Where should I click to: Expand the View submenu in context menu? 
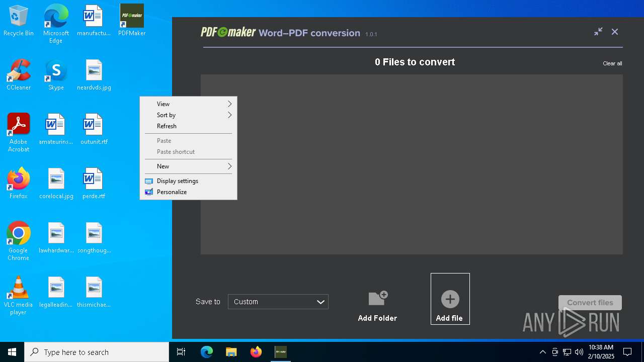(188, 104)
